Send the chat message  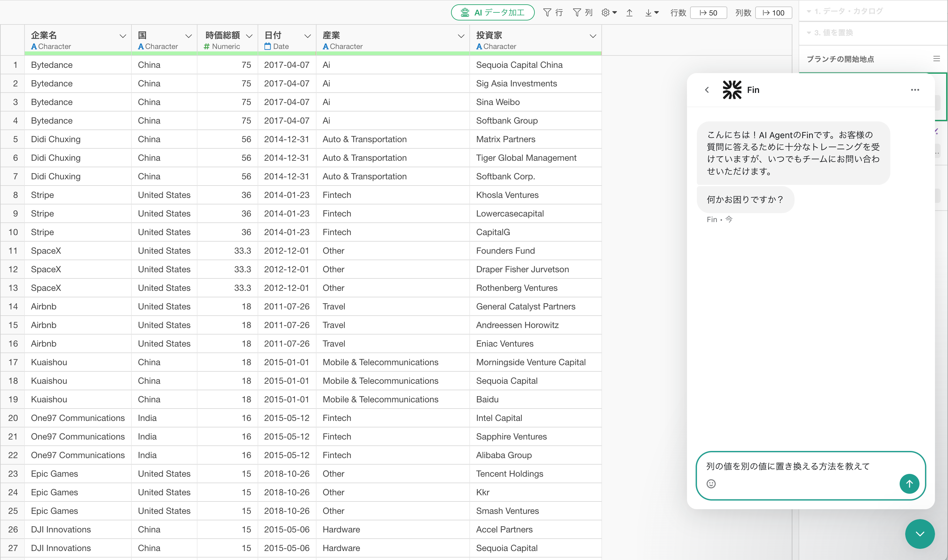point(909,483)
